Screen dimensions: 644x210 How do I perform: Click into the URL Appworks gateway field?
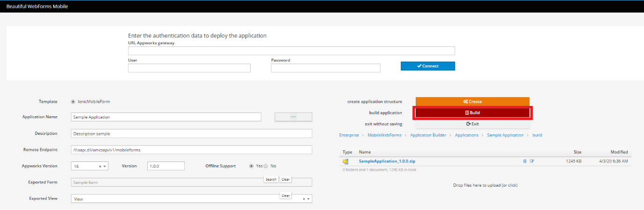tap(291, 50)
